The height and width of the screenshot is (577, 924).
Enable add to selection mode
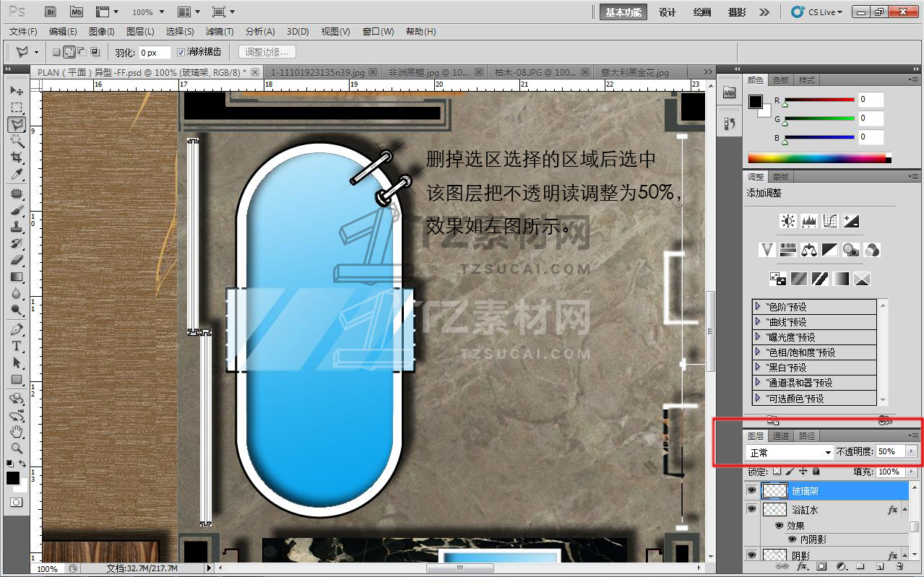click(69, 52)
